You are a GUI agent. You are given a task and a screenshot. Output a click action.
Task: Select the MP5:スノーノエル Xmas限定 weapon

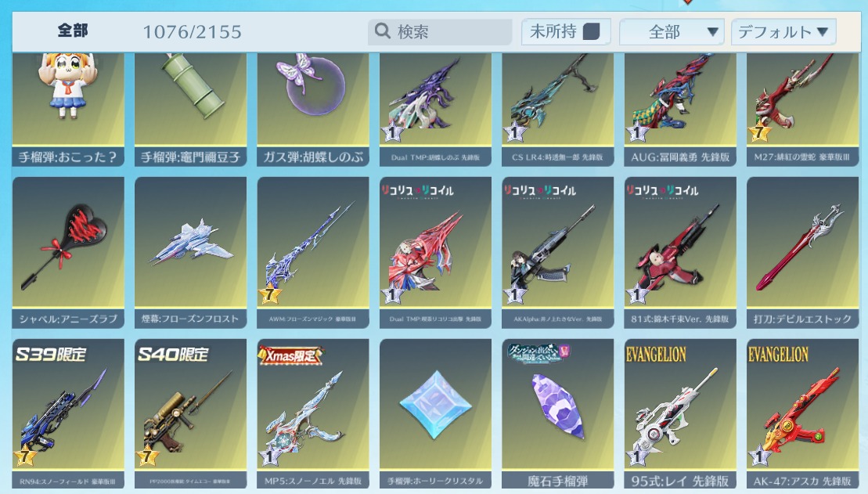(313, 413)
